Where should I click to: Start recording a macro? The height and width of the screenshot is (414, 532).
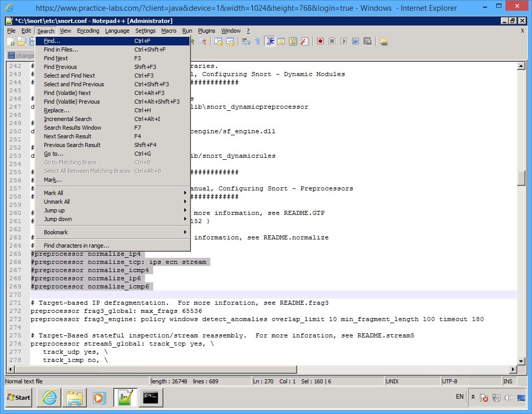pos(320,41)
